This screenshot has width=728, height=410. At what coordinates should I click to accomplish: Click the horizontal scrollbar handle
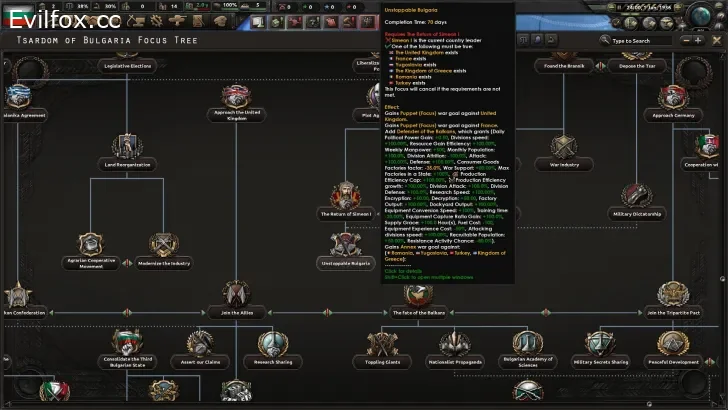649,404
